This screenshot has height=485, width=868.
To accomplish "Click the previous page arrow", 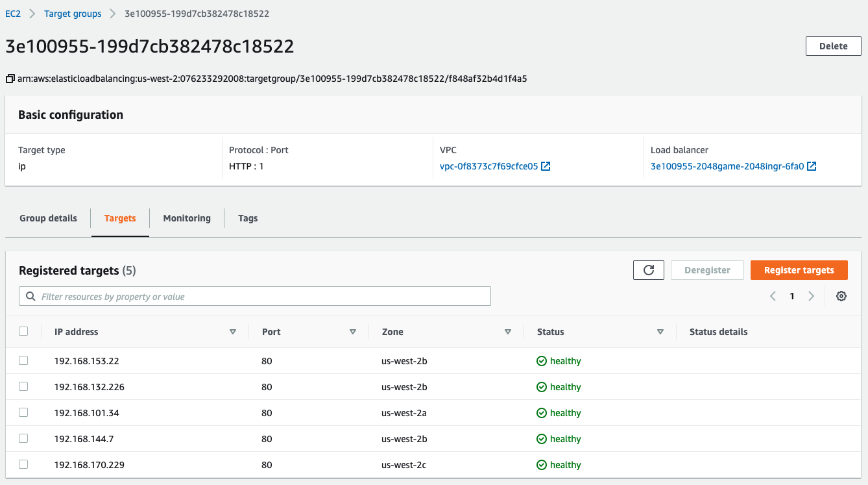I will click(773, 295).
